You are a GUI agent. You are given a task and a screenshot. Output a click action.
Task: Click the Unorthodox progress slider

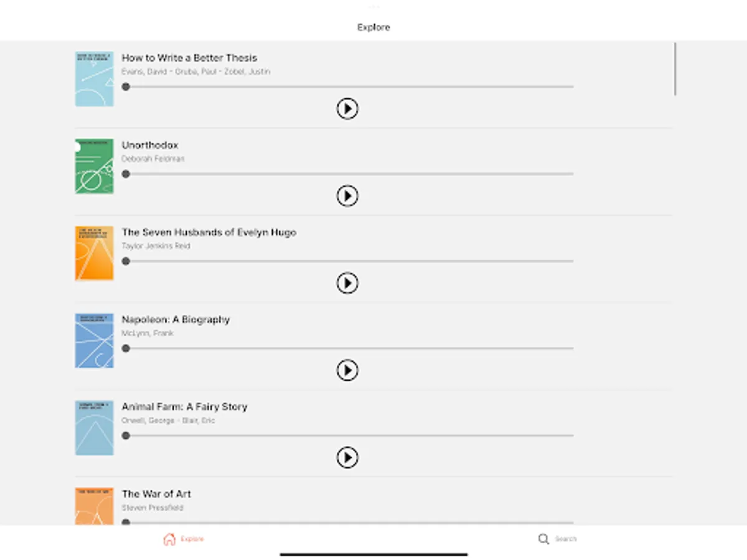coord(349,174)
